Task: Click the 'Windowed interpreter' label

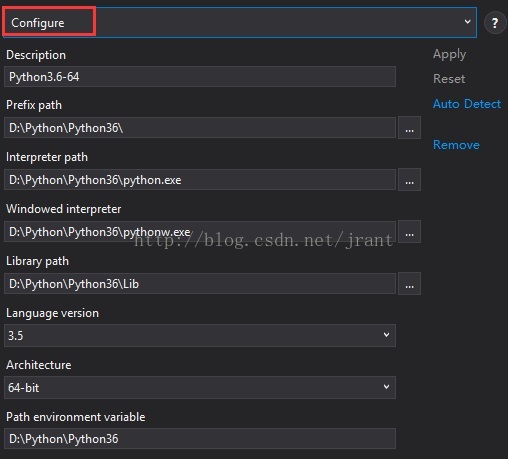Action: click(64, 209)
